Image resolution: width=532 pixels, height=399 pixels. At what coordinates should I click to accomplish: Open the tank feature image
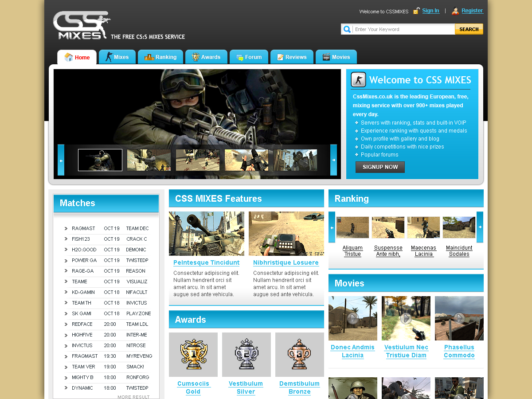point(207,234)
